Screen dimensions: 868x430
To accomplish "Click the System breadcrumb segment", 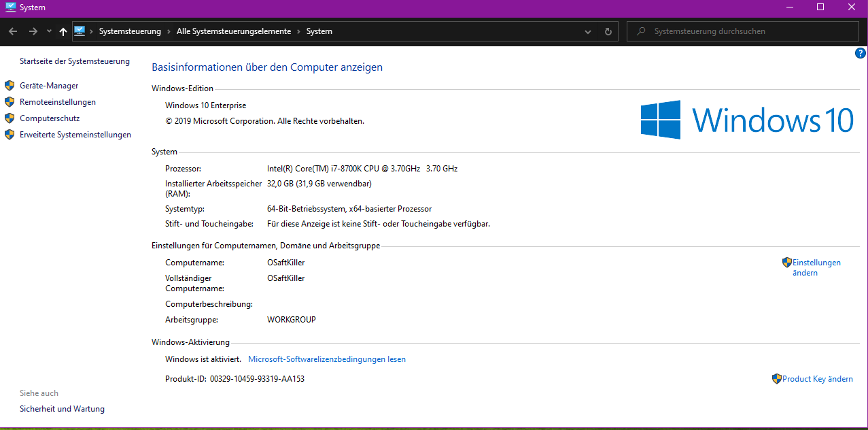I will [x=319, y=31].
